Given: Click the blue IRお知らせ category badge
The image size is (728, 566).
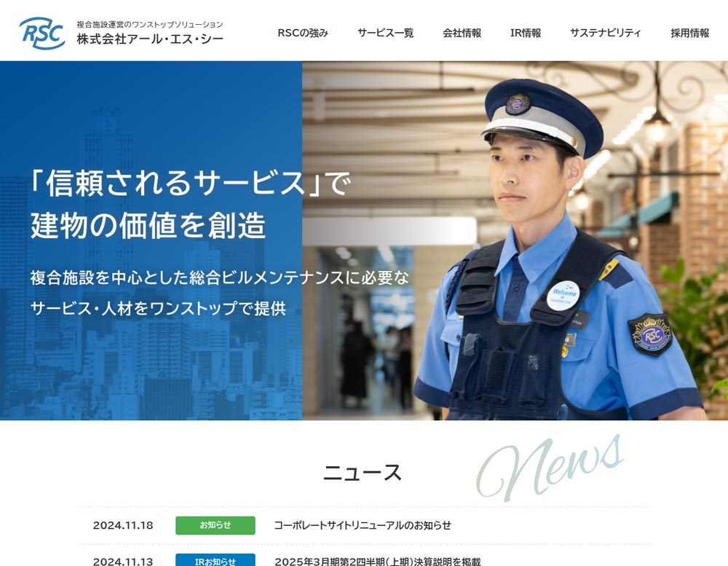Looking at the screenshot, I should 215,560.
